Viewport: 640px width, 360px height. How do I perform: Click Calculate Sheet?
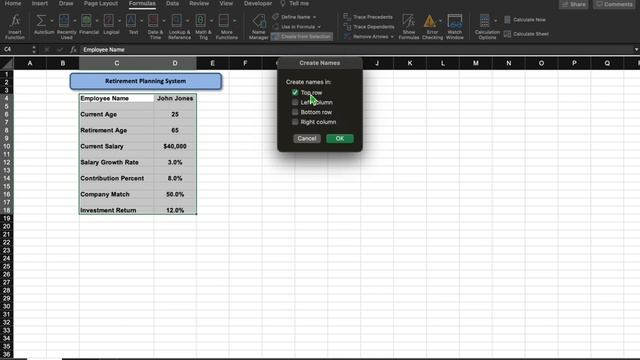[x=526, y=34]
